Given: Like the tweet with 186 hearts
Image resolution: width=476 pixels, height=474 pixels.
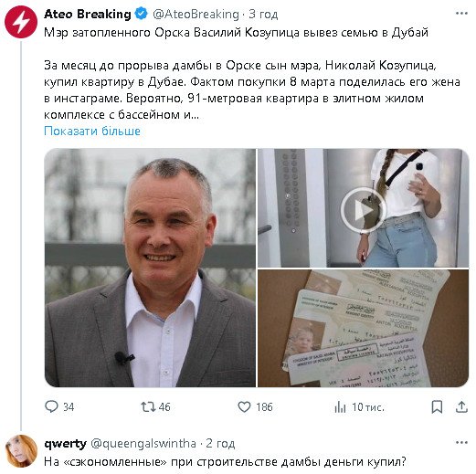Looking at the screenshot, I should (x=244, y=406).
